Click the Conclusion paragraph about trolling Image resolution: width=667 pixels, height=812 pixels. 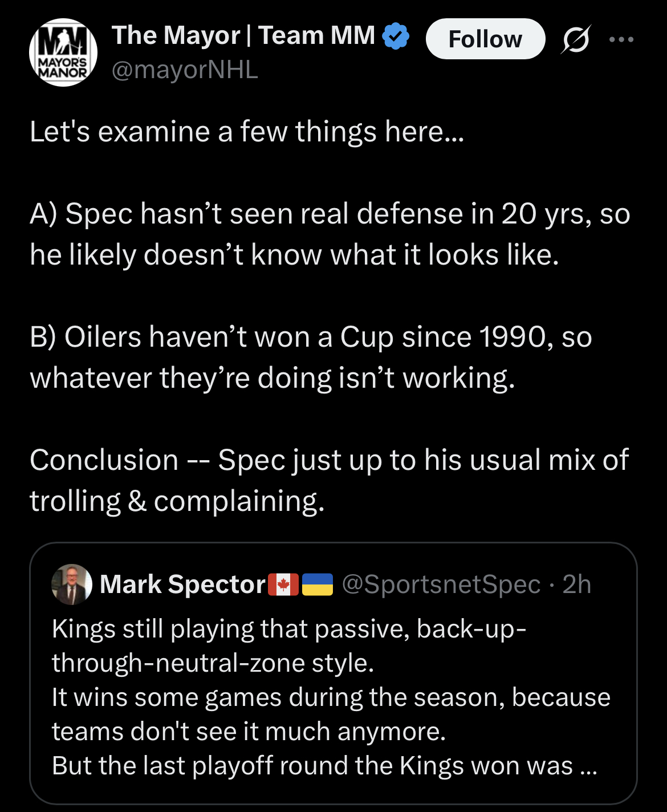pyautogui.click(x=329, y=480)
